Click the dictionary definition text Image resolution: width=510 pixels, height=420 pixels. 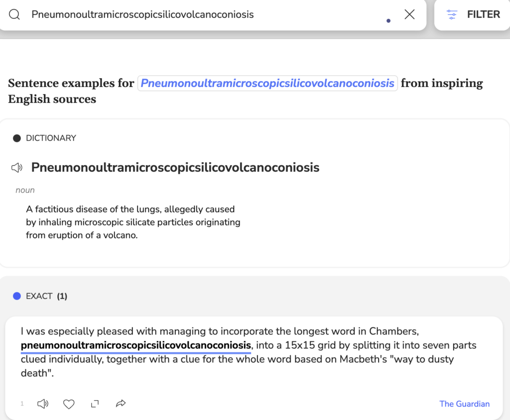133,222
